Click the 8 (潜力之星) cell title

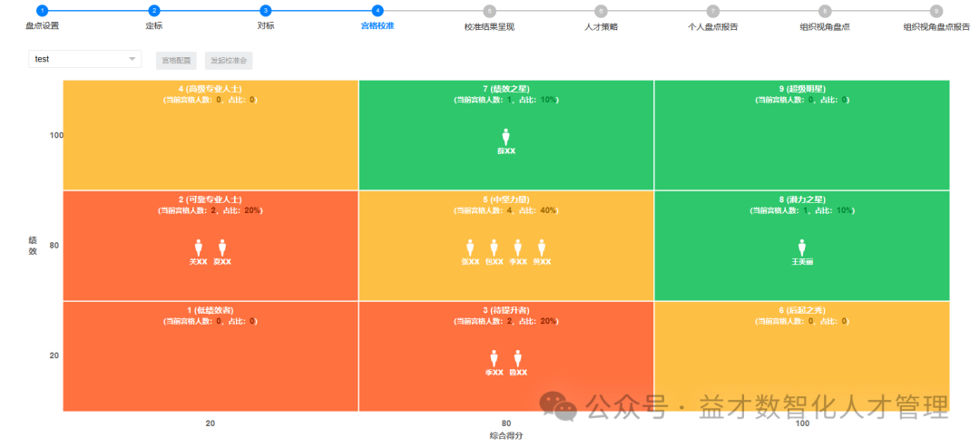point(802,199)
